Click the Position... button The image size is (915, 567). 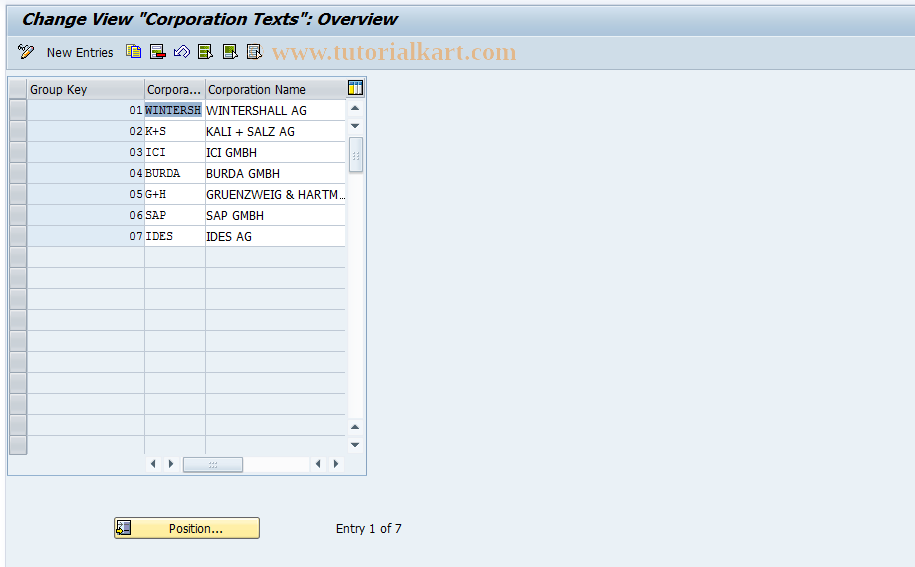(x=187, y=528)
